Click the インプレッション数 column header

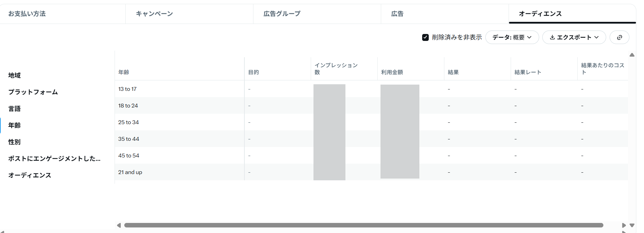[336, 69]
